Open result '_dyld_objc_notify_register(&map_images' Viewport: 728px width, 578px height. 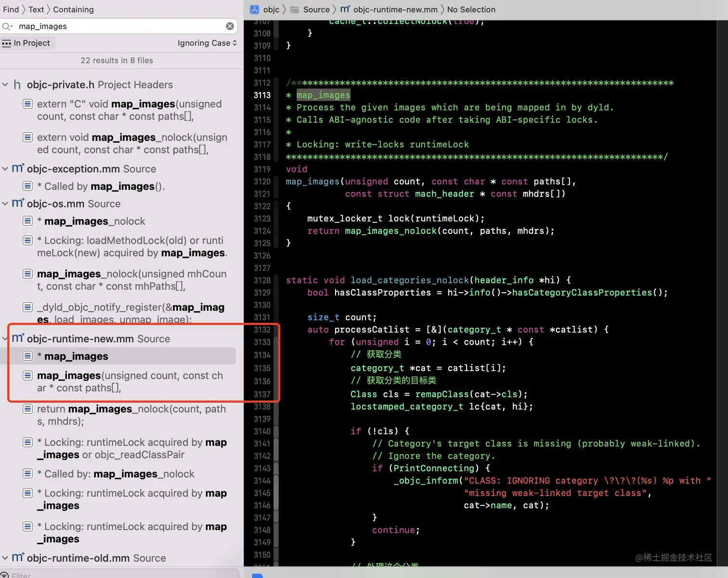coord(130,313)
